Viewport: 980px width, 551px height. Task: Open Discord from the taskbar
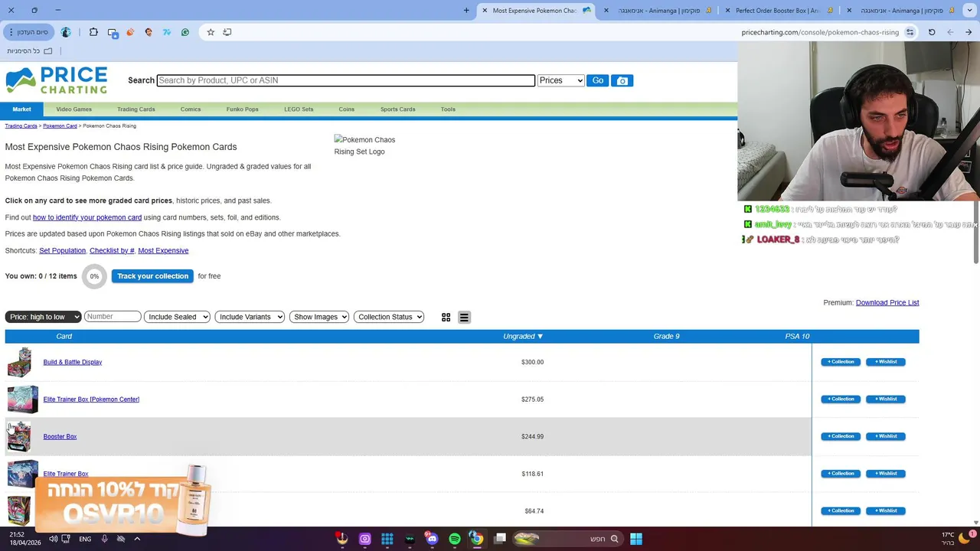(x=432, y=539)
